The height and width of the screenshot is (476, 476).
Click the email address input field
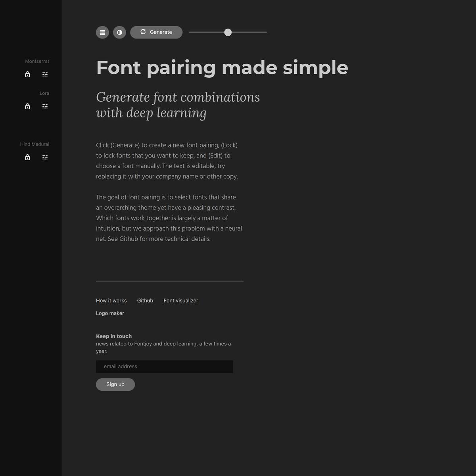point(165,367)
